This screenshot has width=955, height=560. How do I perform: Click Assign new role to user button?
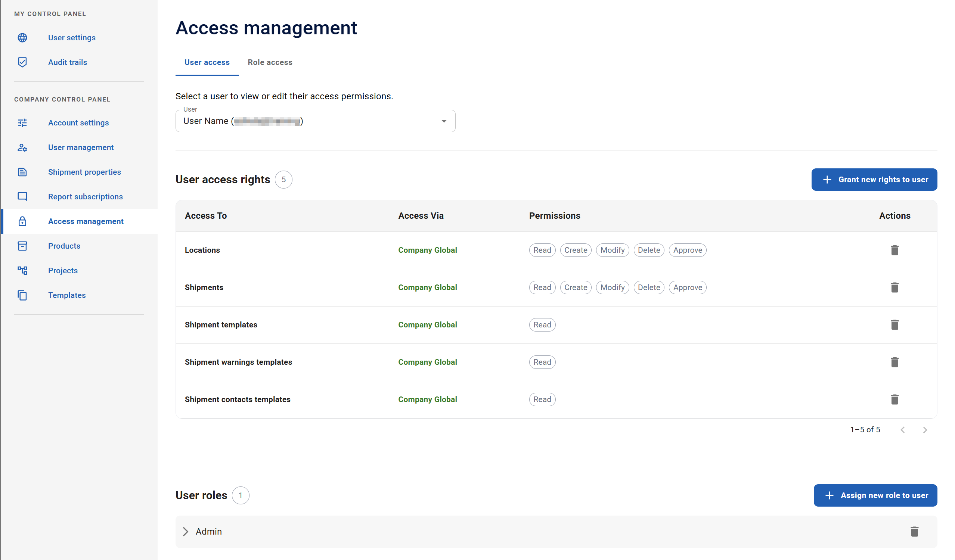[x=875, y=495]
